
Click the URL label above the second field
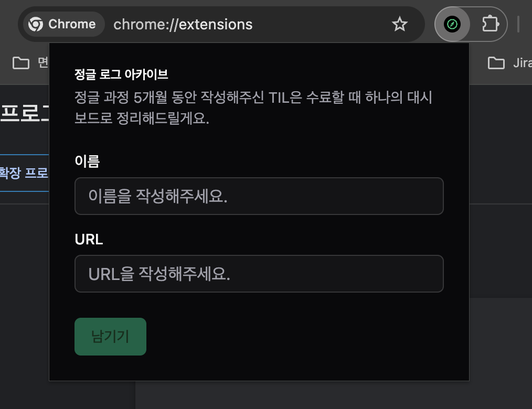click(89, 239)
